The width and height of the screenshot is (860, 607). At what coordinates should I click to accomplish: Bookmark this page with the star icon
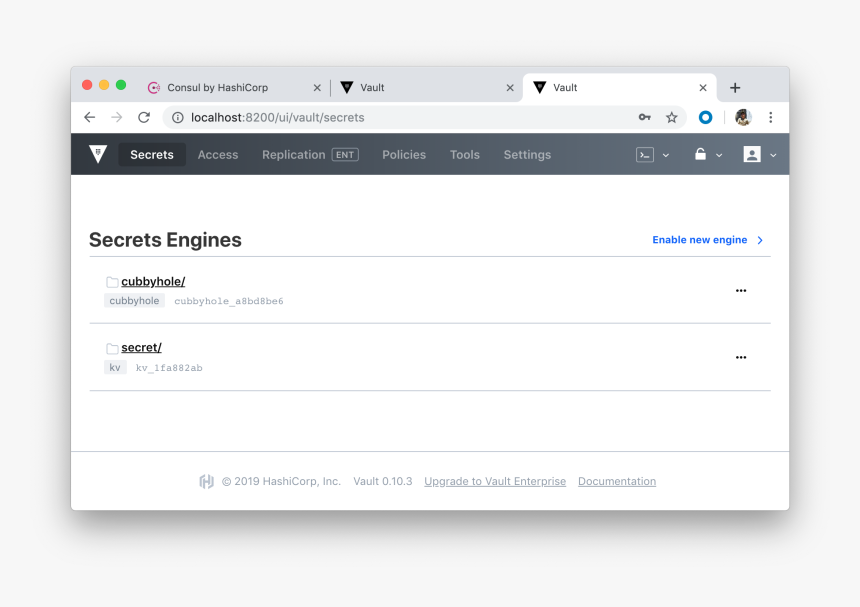click(x=671, y=117)
